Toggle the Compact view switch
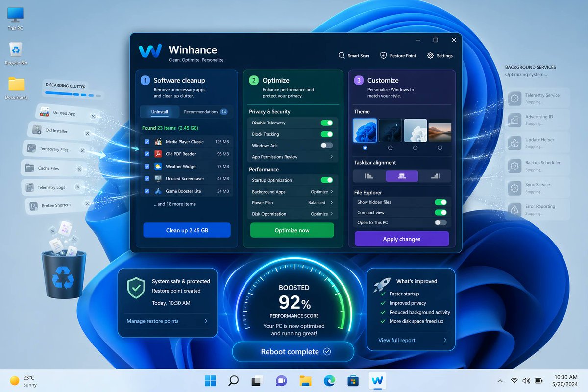 (x=441, y=213)
